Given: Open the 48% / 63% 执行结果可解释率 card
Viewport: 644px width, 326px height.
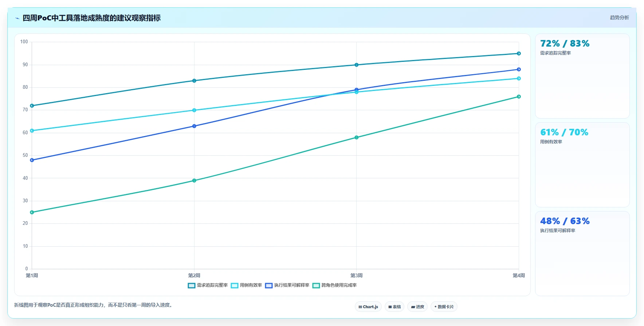Looking at the screenshot, I should pos(582,254).
